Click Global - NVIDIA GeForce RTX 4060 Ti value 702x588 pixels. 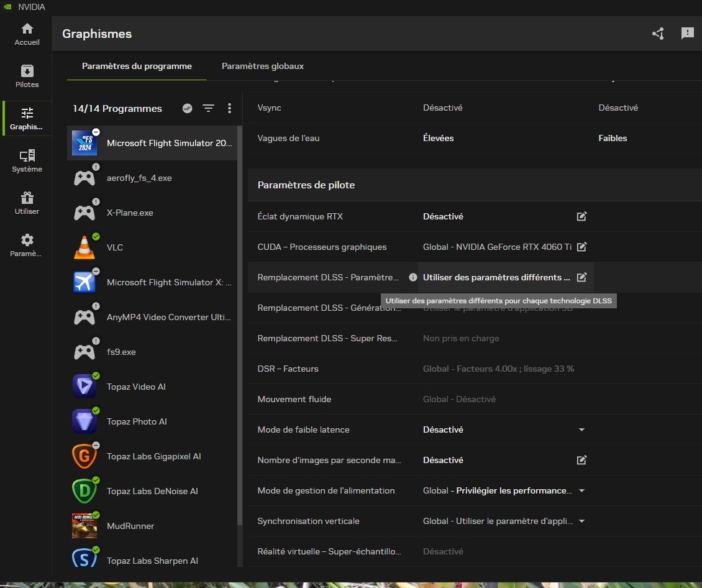pos(497,247)
